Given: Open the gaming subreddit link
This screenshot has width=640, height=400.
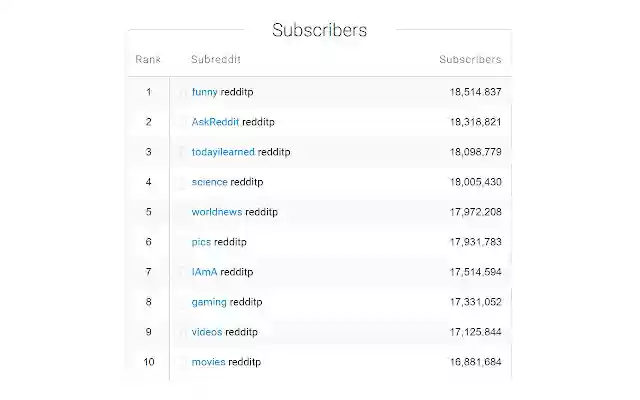Looking at the screenshot, I should click(x=209, y=302).
